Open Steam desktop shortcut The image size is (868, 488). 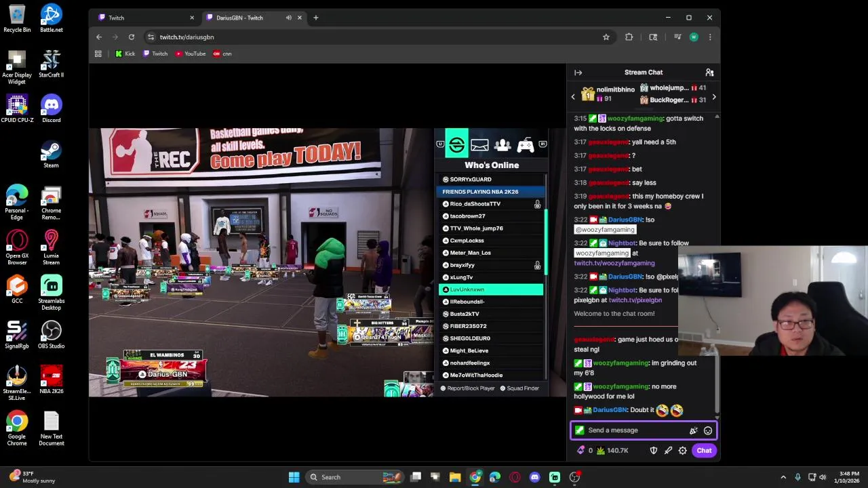51,153
